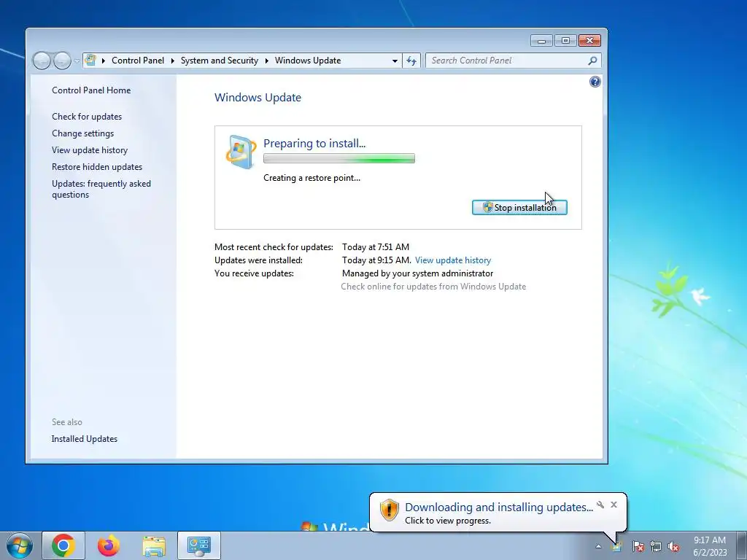
Task: Open the recent pages dropdown arrow
Action: tap(77, 61)
